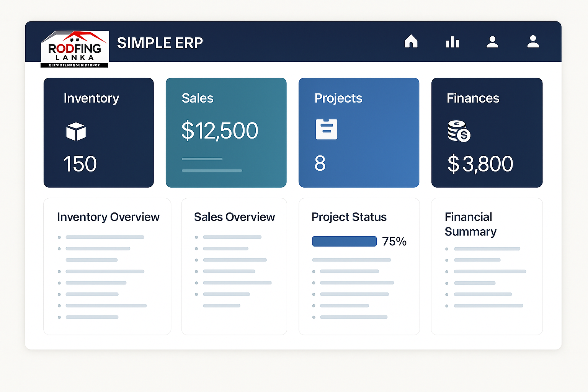Click the home icon in header

(x=411, y=41)
